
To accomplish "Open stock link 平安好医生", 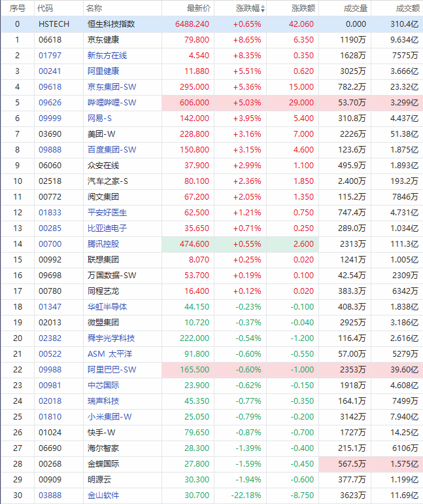I will (x=107, y=213).
